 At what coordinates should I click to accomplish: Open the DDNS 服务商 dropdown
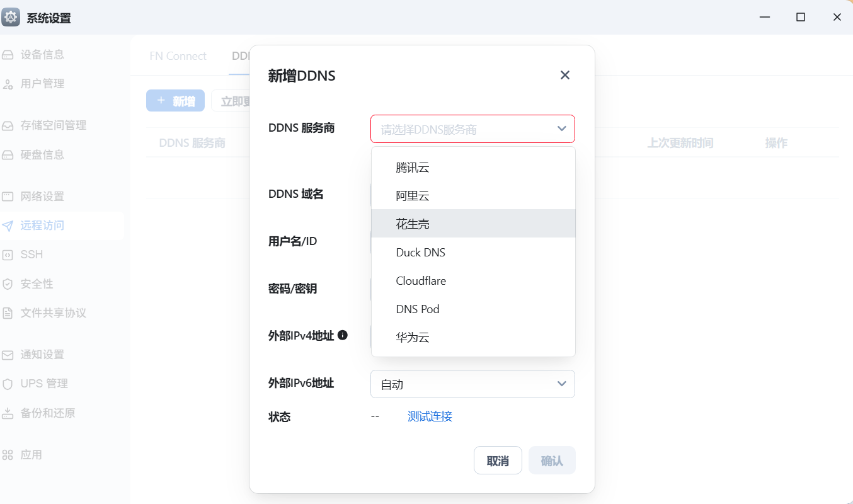pos(472,129)
